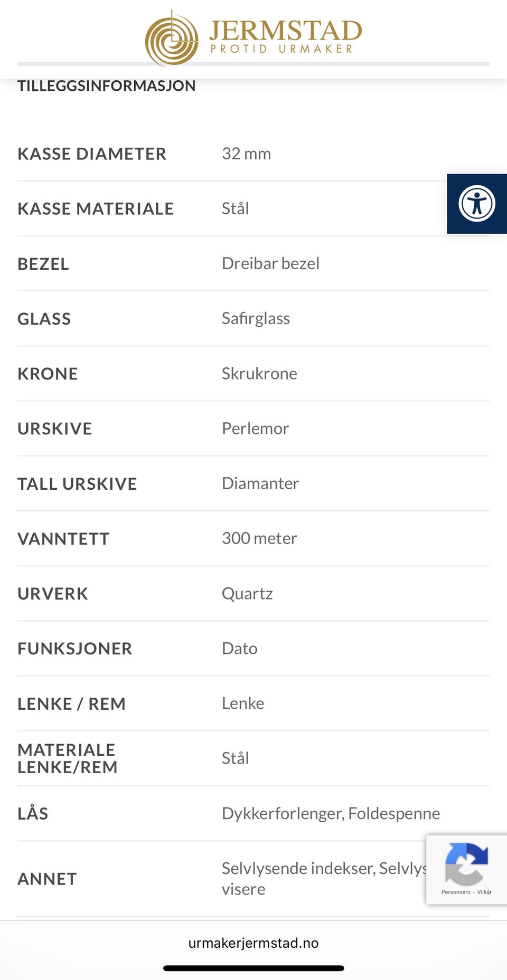Select the Dreibar bezel value text
This screenshot has height=980, width=507.
pos(270,263)
